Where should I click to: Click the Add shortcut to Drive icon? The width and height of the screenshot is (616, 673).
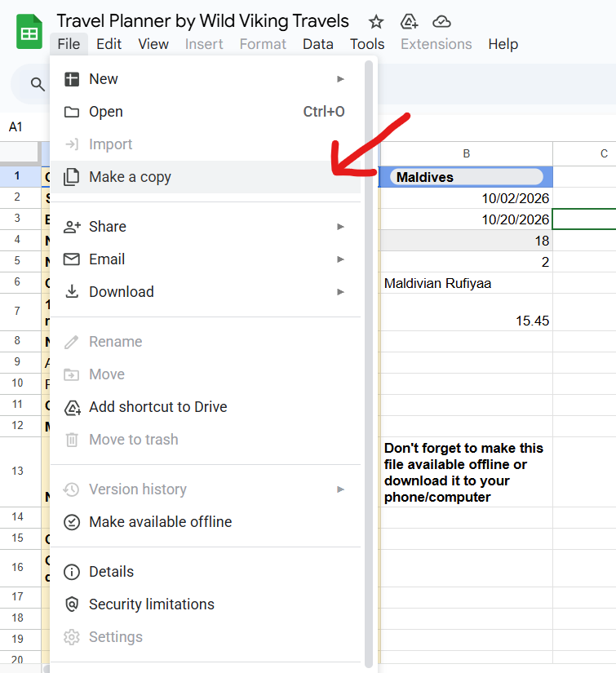pyautogui.click(x=72, y=407)
